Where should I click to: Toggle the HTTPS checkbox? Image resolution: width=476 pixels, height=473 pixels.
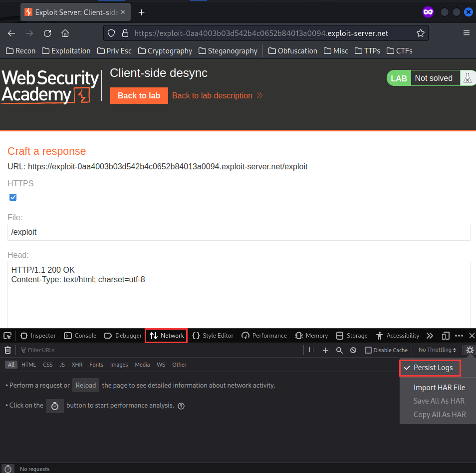click(13, 197)
